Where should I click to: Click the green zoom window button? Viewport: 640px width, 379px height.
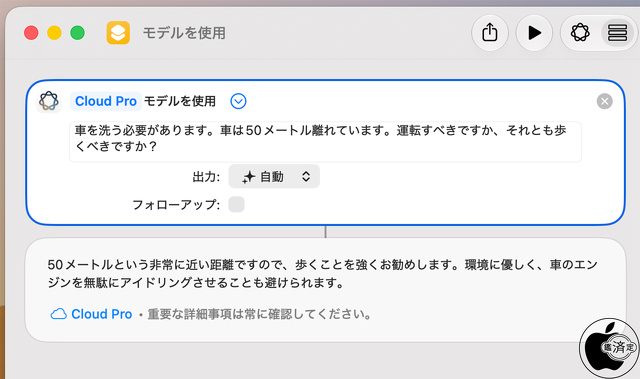(78, 33)
